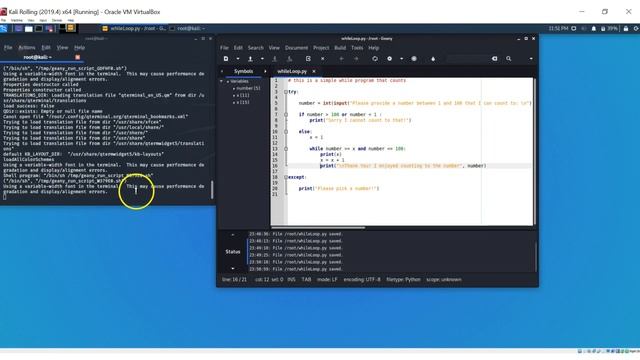Click the terminal window vertical scrollbar
The height and width of the screenshot is (360, 640).
212,189
